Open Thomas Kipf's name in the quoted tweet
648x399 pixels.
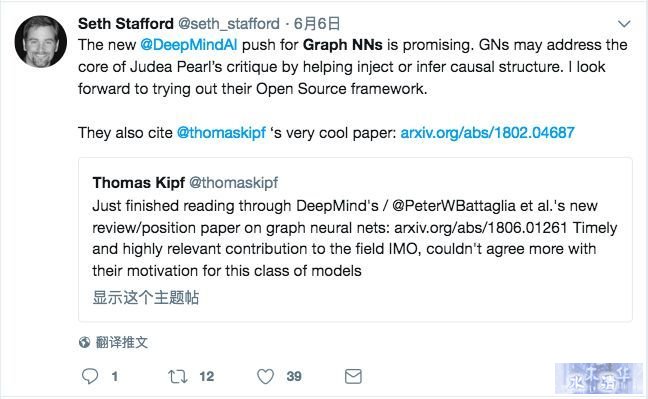click(x=138, y=182)
